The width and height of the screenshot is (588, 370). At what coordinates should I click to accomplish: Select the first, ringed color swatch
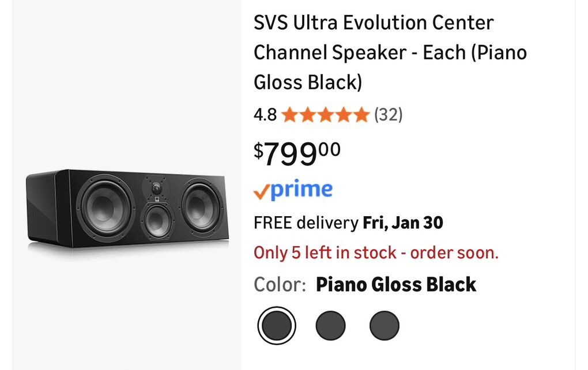277,326
